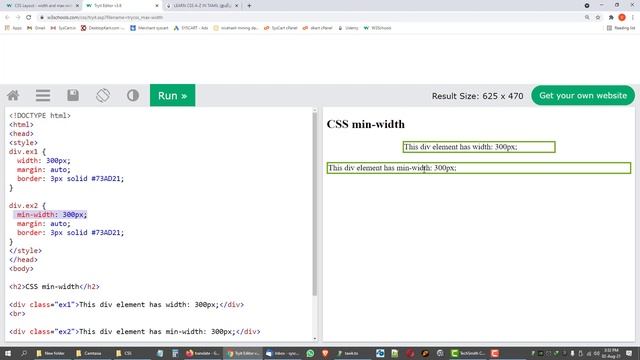Save the code with the floppy disk icon

73,95
